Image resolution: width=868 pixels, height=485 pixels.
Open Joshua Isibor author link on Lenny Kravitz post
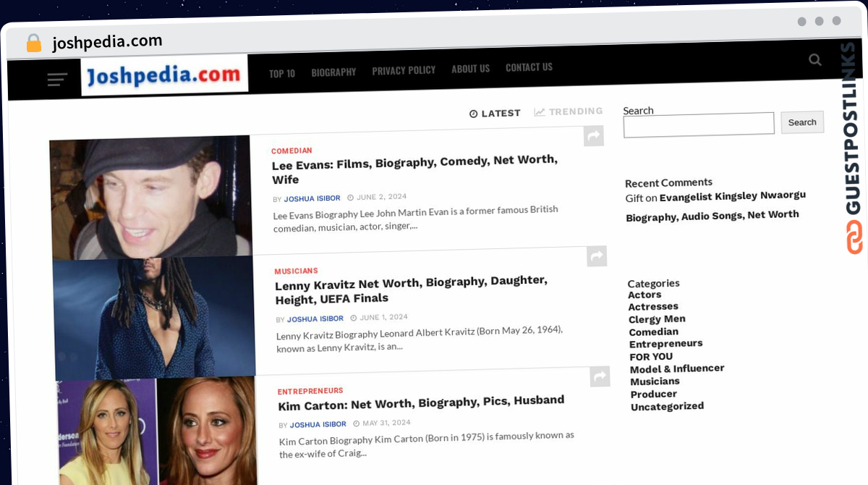(315, 319)
